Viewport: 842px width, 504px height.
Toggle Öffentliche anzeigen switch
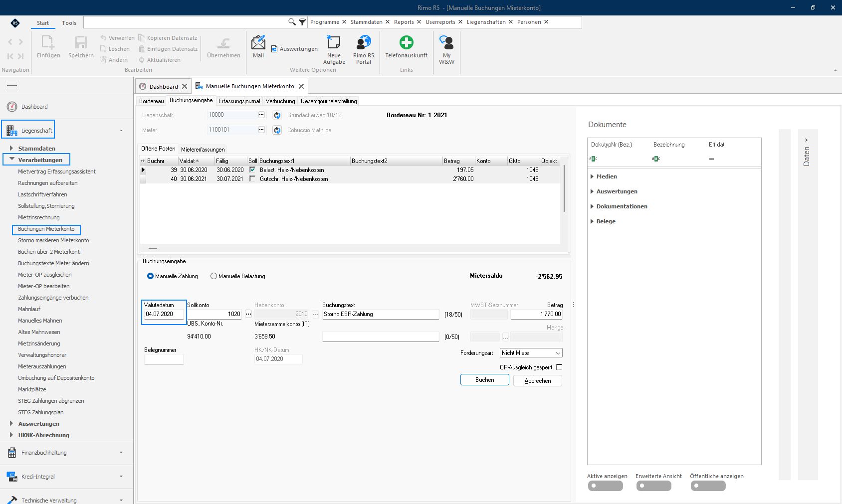708,486
